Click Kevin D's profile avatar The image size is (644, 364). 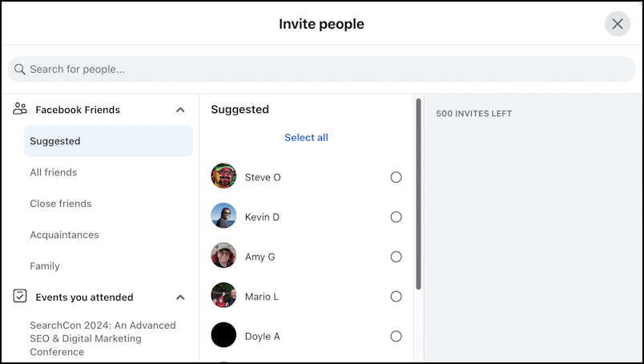[x=223, y=216]
